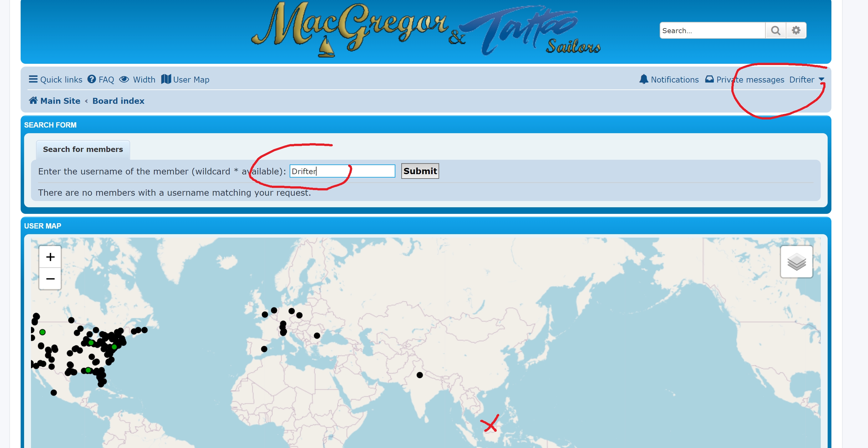
Task: Open the map layers control
Action: click(796, 262)
